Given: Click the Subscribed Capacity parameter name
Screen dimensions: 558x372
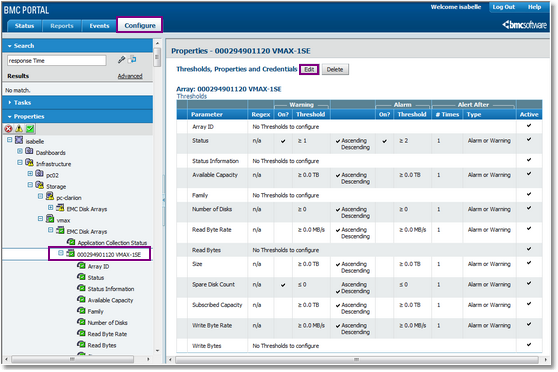Looking at the screenshot, I should coord(217,305).
